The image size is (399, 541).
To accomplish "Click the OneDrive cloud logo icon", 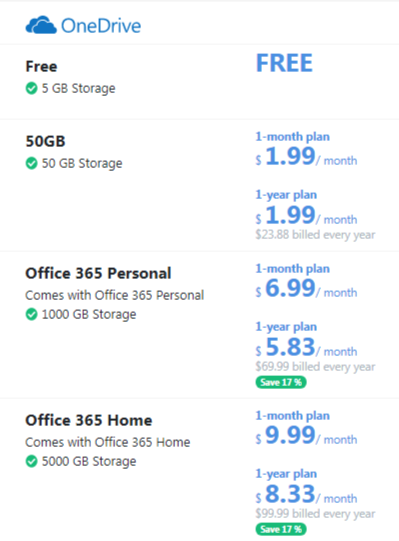I will click(41, 25).
